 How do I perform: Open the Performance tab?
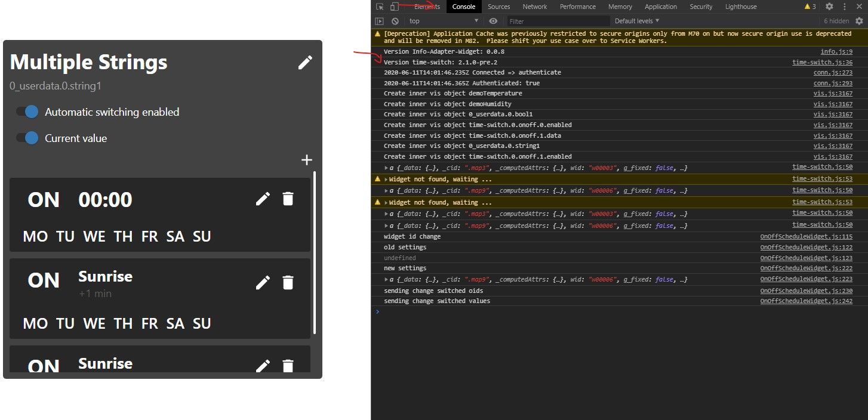pos(578,7)
